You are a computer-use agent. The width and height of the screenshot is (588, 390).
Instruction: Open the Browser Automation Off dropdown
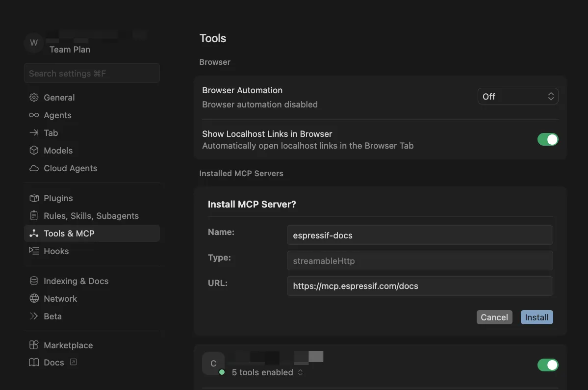(517, 96)
